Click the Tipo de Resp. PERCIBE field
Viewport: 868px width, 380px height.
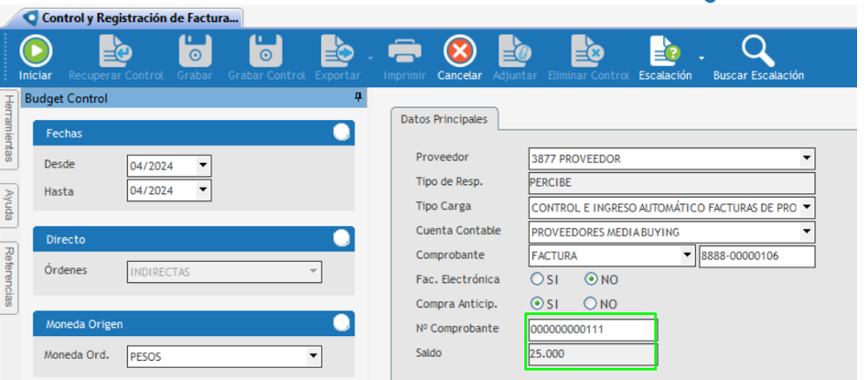(671, 183)
